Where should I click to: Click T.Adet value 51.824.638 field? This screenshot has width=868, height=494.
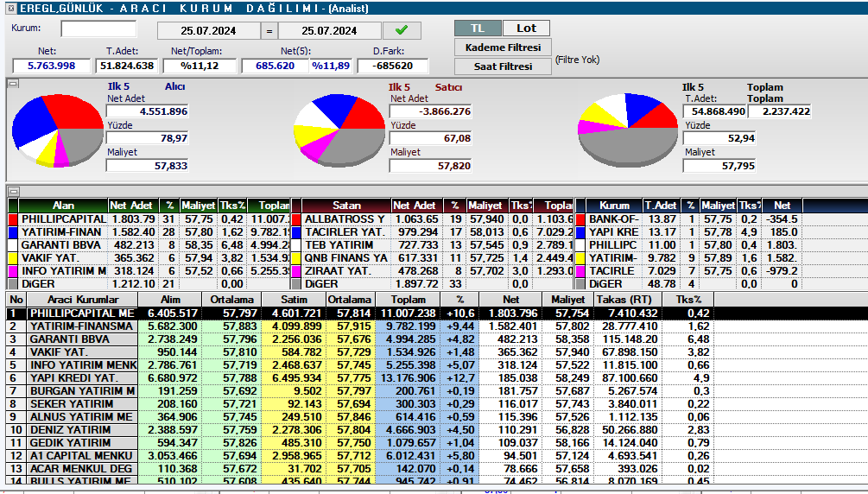[126, 66]
